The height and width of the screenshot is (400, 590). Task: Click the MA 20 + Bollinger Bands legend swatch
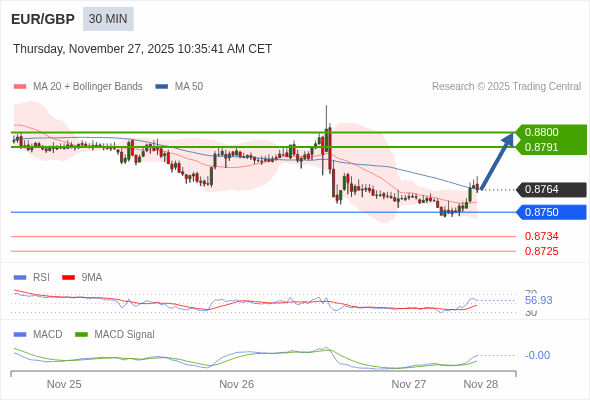tap(20, 87)
